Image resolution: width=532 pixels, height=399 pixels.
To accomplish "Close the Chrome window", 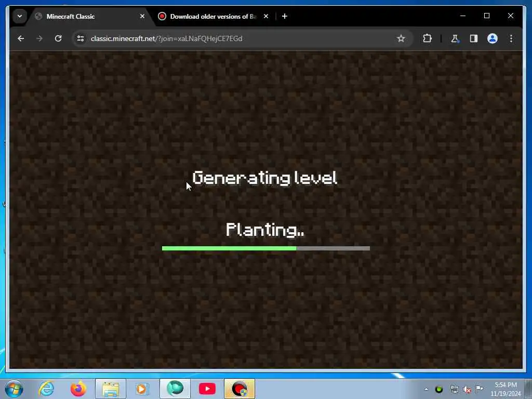I will (511, 16).
